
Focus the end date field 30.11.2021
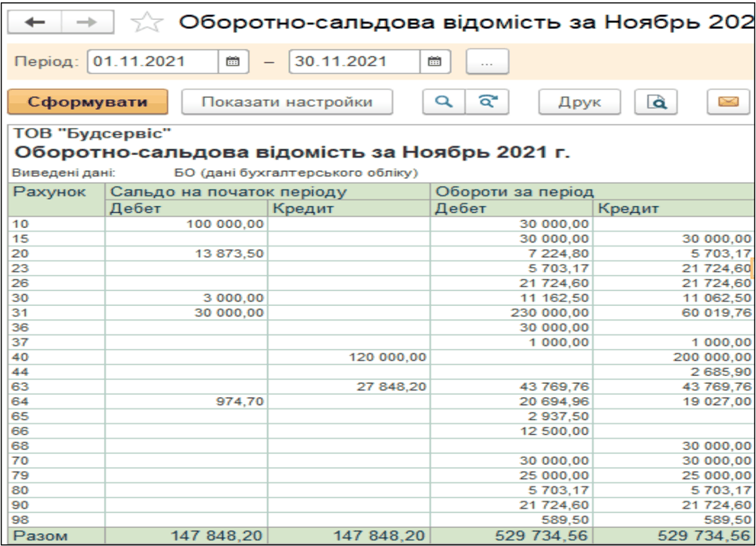click(354, 62)
